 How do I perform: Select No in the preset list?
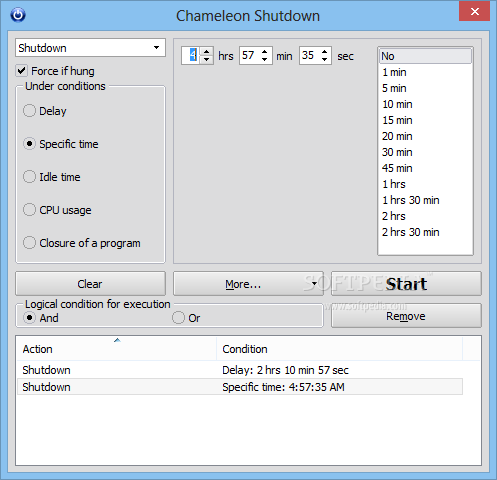425,56
